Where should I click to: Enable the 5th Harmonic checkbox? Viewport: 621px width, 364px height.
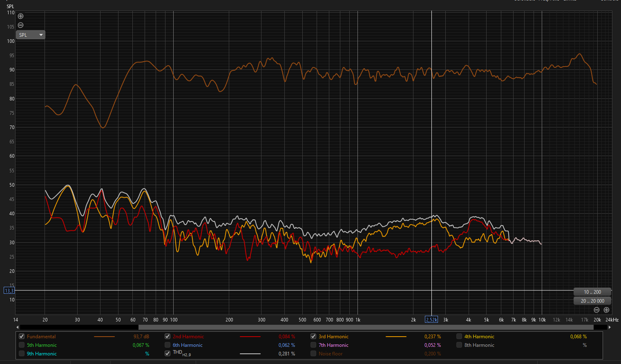click(22, 345)
